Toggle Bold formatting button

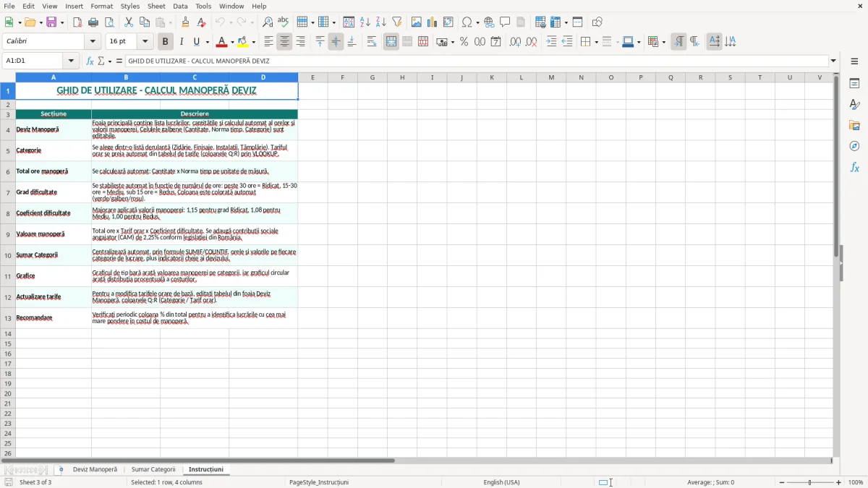(165, 42)
